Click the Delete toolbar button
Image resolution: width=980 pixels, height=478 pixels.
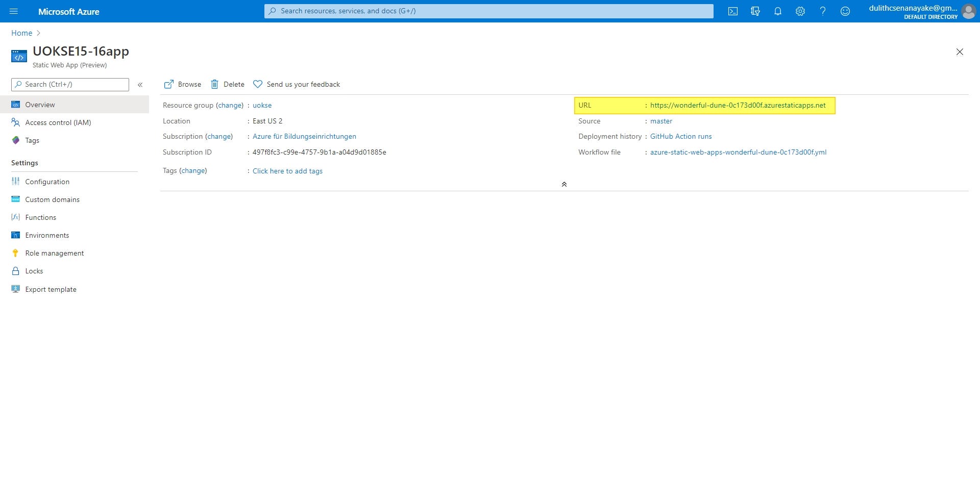[228, 84]
